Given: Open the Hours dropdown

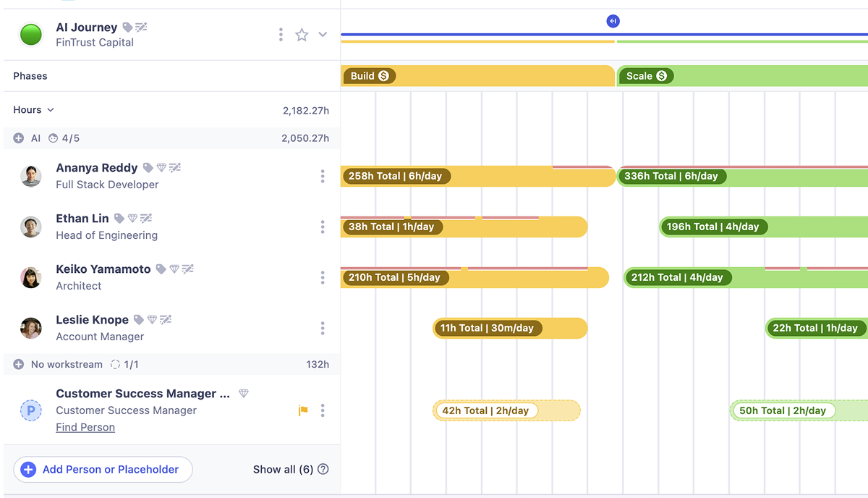Looking at the screenshot, I should [34, 110].
